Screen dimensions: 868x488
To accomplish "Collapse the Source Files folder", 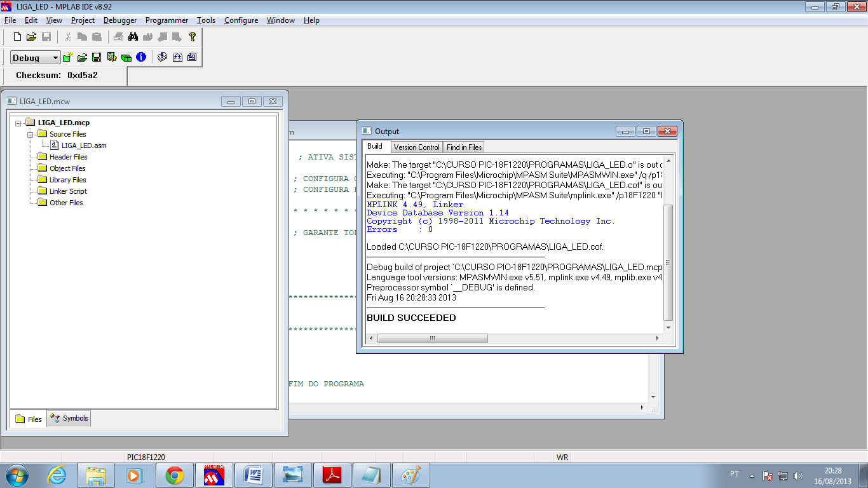I will click(30, 134).
